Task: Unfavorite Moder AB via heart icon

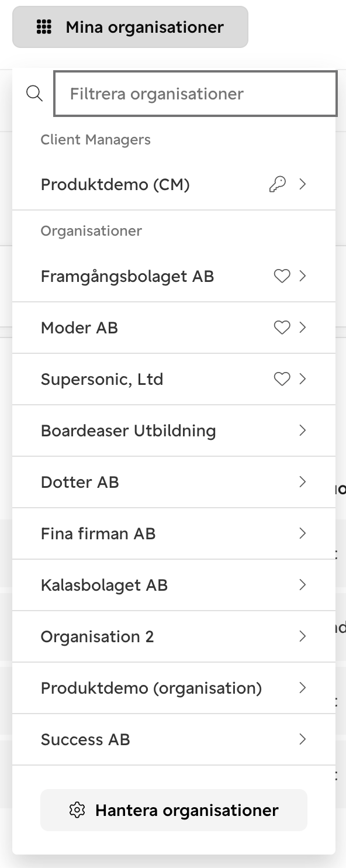Action: tap(282, 328)
